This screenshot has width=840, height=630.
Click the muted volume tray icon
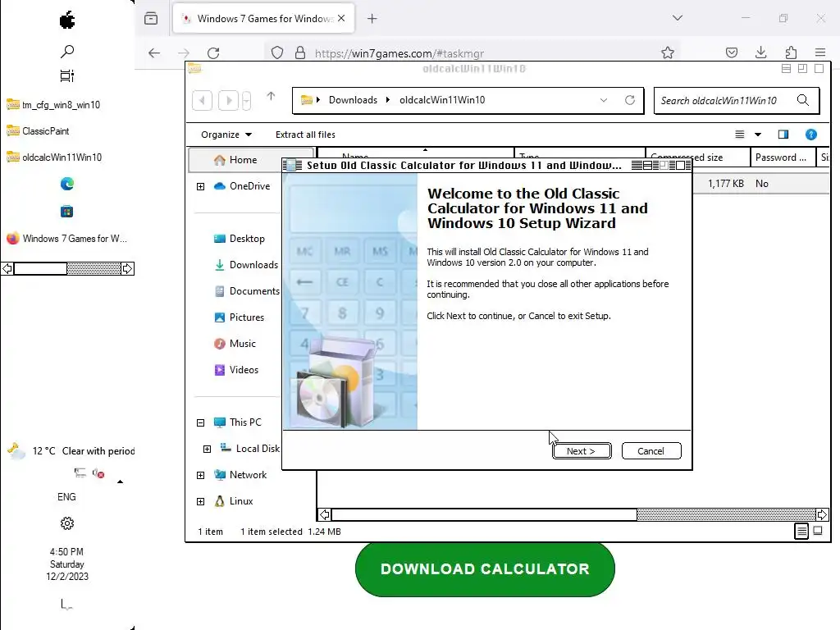point(98,473)
